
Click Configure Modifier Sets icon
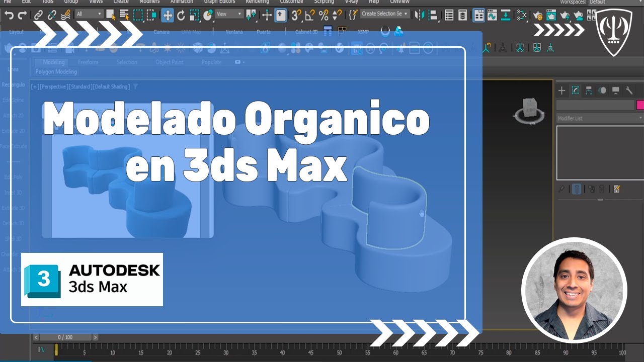point(617,189)
